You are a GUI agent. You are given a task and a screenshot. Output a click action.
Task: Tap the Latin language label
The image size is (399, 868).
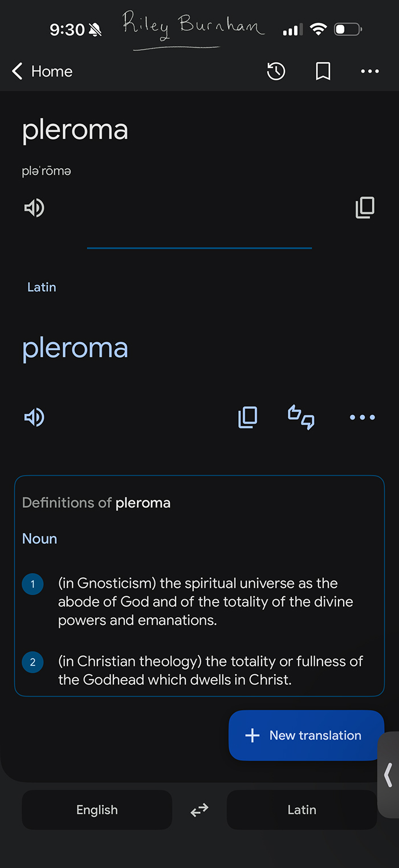pos(42,287)
